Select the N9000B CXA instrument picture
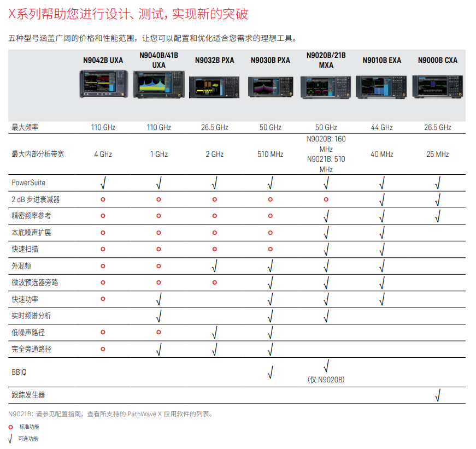476x449 pixels. click(x=437, y=87)
